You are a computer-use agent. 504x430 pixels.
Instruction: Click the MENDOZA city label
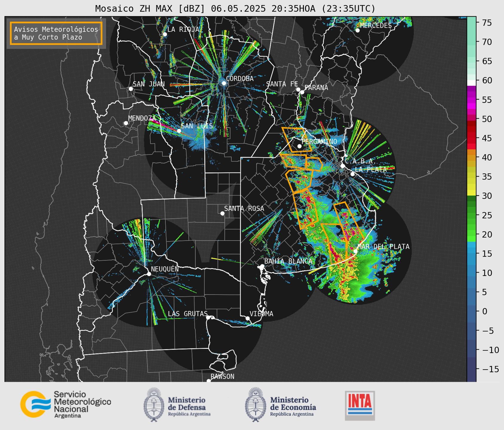(x=142, y=118)
